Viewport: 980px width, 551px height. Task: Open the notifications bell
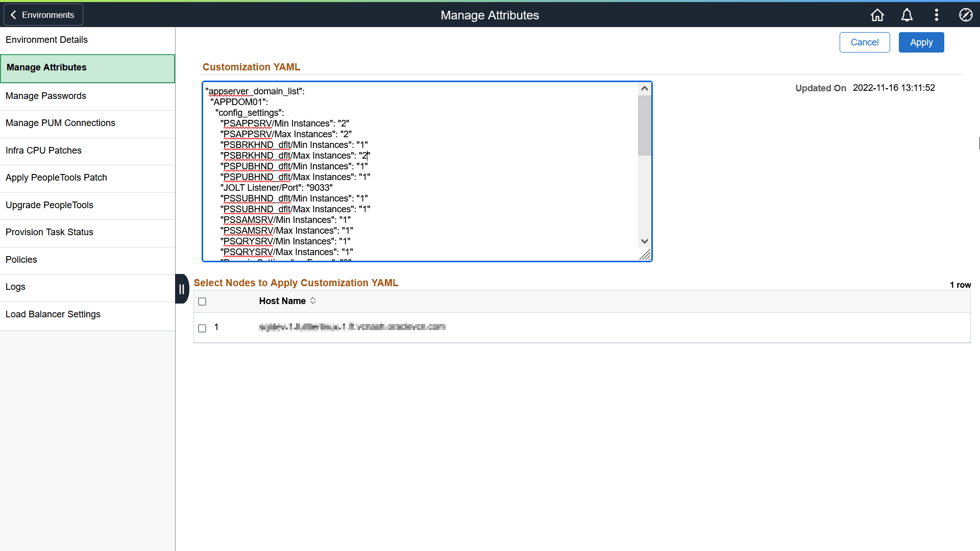pyautogui.click(x=907, y=15)
